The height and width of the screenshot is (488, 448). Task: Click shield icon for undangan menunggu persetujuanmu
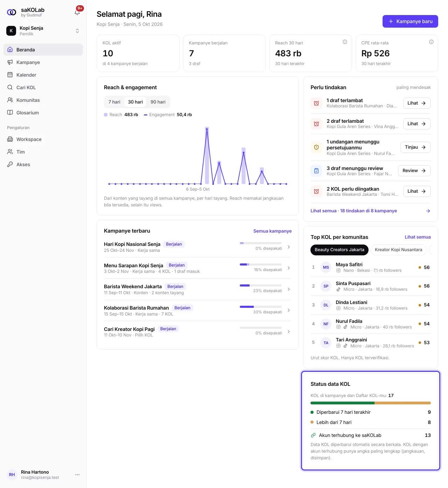(x=316, y=147)
